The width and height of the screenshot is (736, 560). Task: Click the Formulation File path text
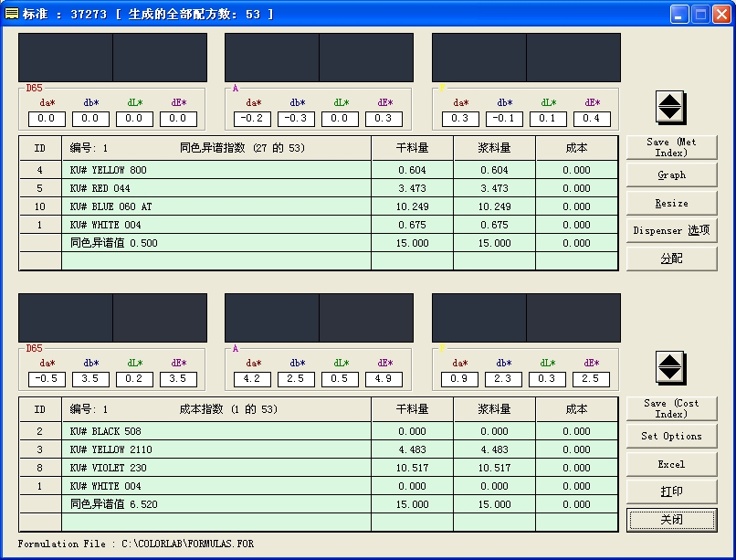point(136,544)
